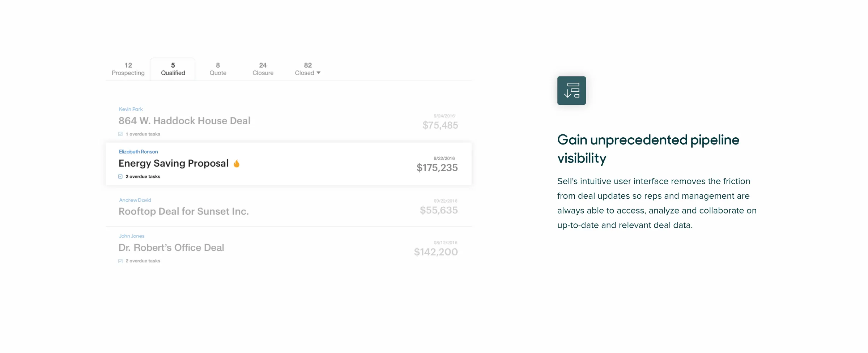
Task: Open Kevin Park's contact link
Action: click(x=130, y=109)
